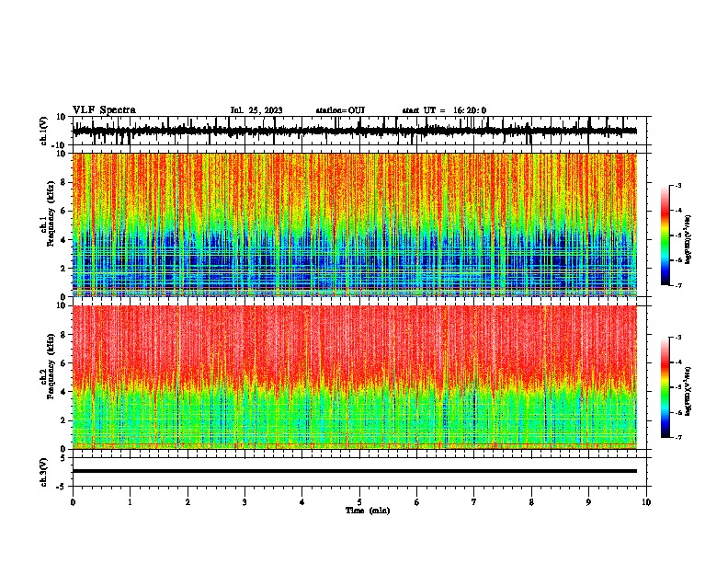Screen dimensions: 728x563
Task: Click the '-7' label on the ch.2 colorbar
Action: point(677,437)
